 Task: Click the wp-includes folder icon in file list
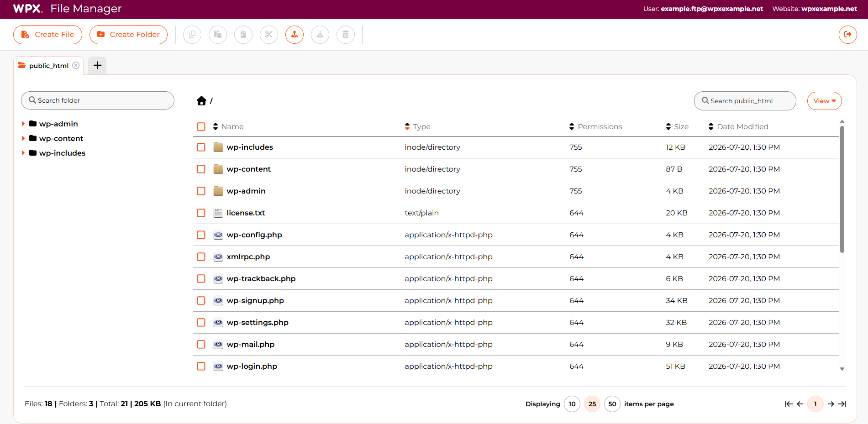[x=218, y=147]
